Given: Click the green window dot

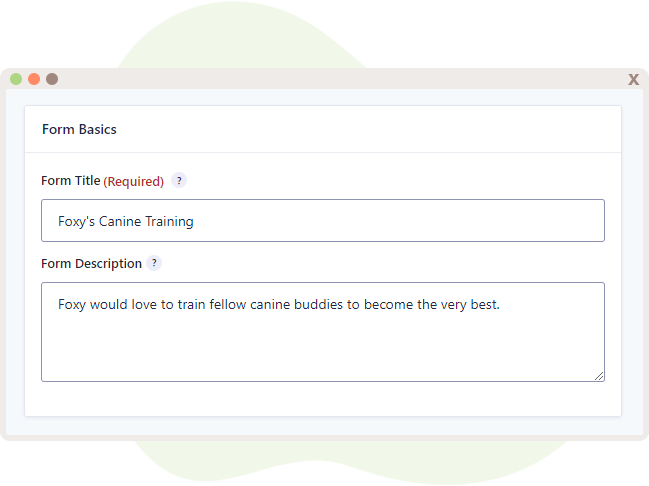Looking at the screenshot, I should coord(16,79).
